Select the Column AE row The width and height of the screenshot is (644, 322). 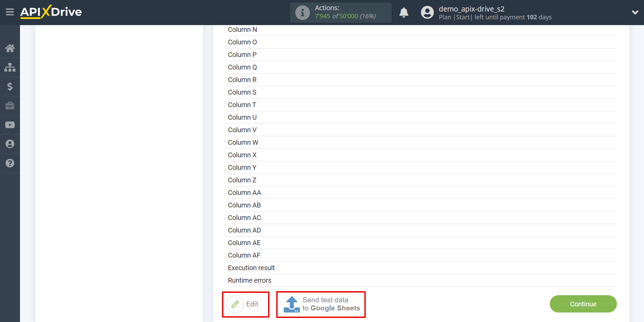[x=421, y=243]
